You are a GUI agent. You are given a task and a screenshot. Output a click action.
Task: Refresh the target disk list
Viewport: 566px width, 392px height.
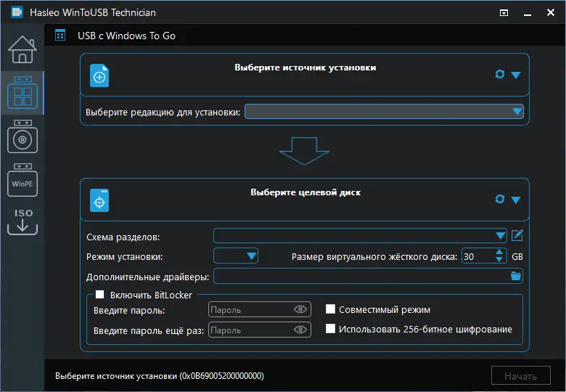click(x=499, y=199)
